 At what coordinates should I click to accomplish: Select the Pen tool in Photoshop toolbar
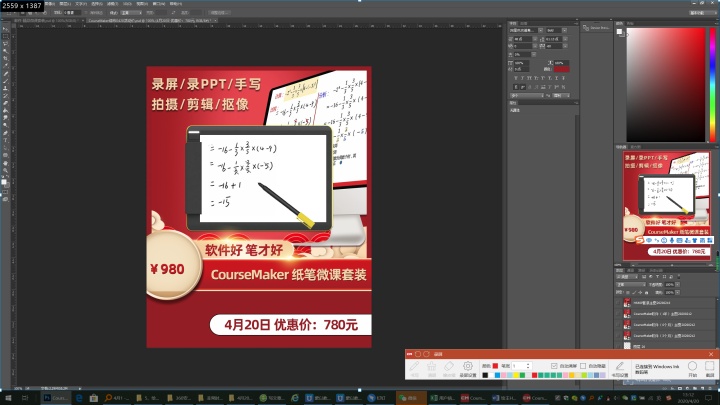click(6, 133)
